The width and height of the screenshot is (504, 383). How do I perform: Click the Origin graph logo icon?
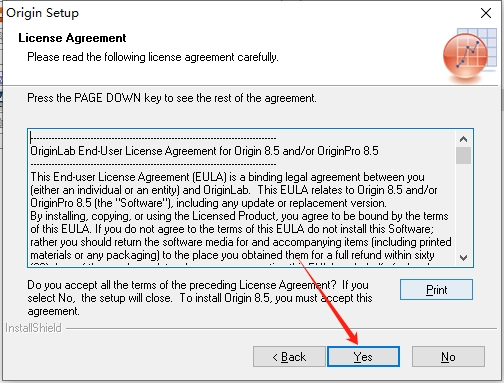pos(469,55)
